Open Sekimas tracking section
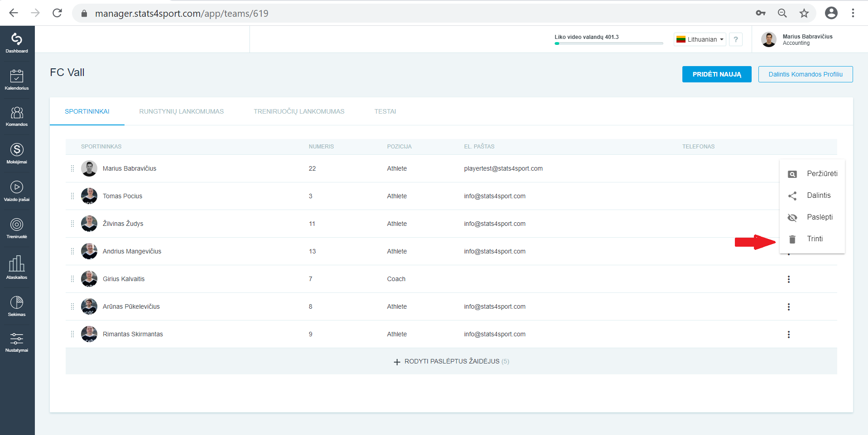The image size is (868, 435). point(17,306)
